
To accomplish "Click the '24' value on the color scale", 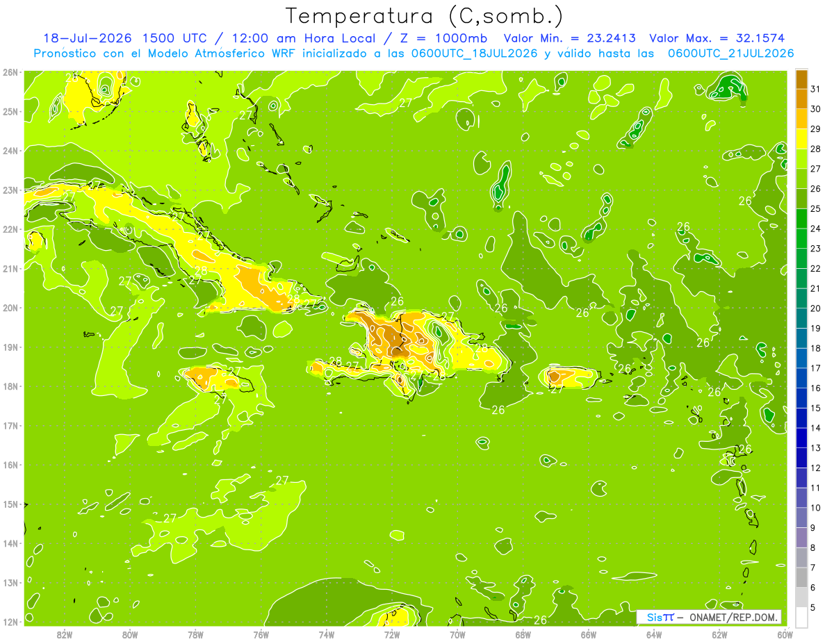I will click(815, 229).
